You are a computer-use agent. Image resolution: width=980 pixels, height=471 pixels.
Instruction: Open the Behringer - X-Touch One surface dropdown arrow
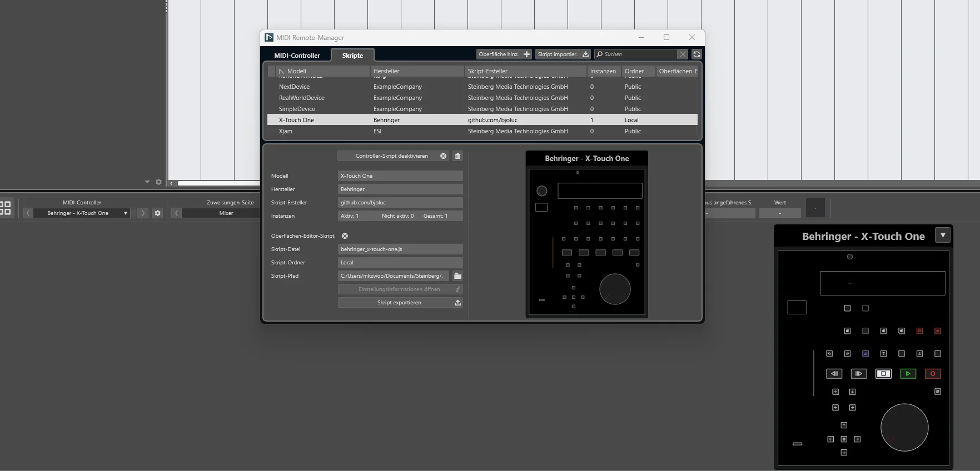(x=943, y=235)
